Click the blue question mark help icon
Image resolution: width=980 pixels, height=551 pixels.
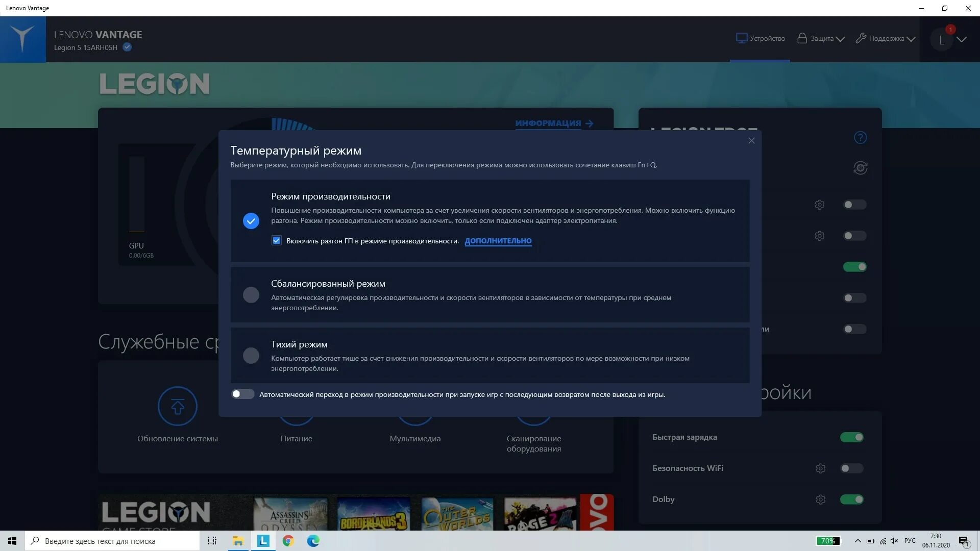pos(860,138)
